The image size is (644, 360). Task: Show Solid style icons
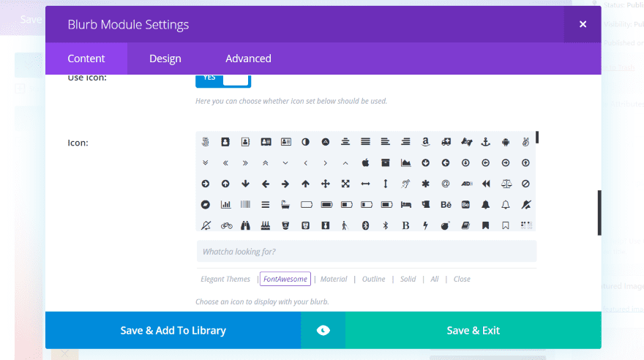(x=408, y=279)
